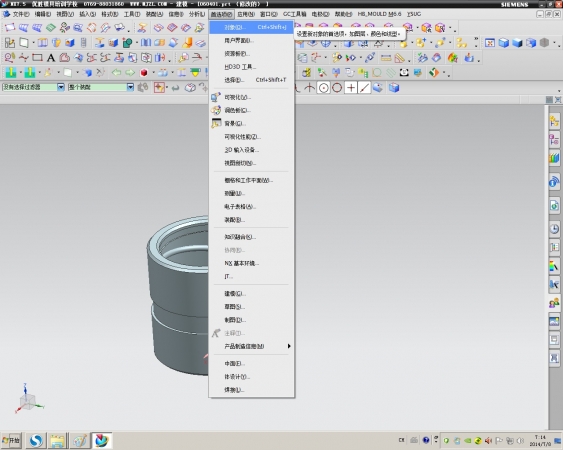
Task: Choose JT... menu entry
Action: (251, 276)
